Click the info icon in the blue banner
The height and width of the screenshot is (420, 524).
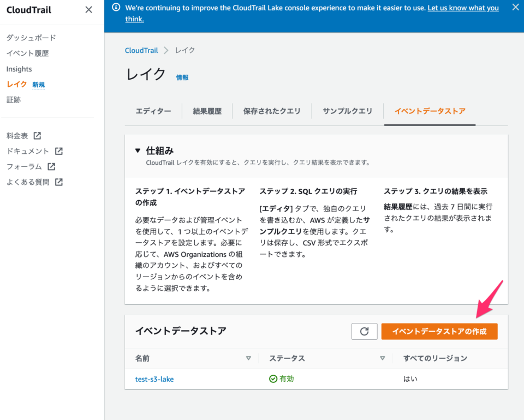pyautogui.click(x=115, y=8)
